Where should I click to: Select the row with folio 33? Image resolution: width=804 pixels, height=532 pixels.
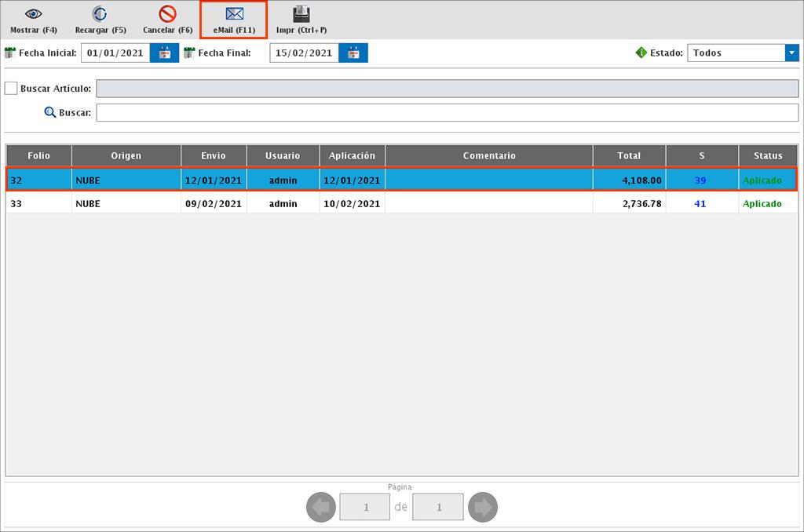[314, 204]
